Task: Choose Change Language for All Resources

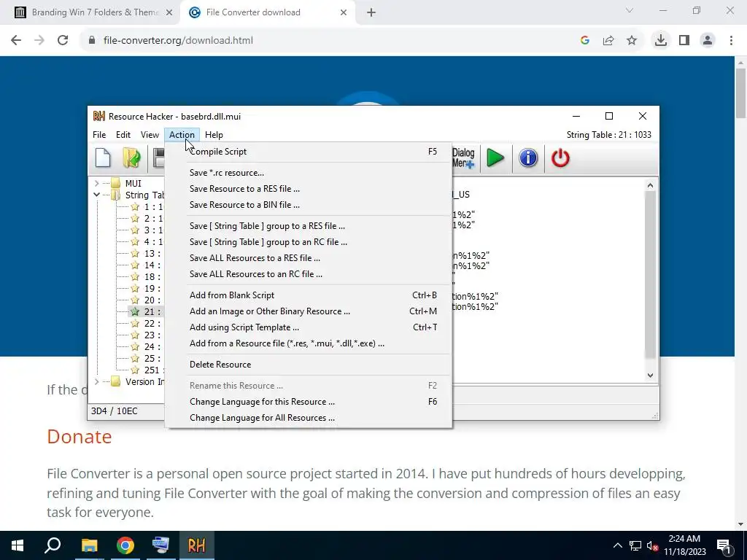Action: coord(309,418)
